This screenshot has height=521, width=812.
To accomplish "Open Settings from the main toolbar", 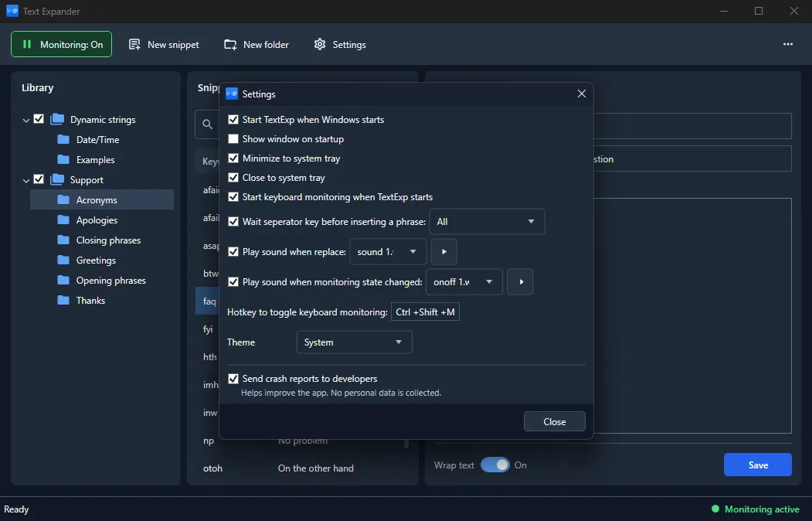I will pos(340,45).
